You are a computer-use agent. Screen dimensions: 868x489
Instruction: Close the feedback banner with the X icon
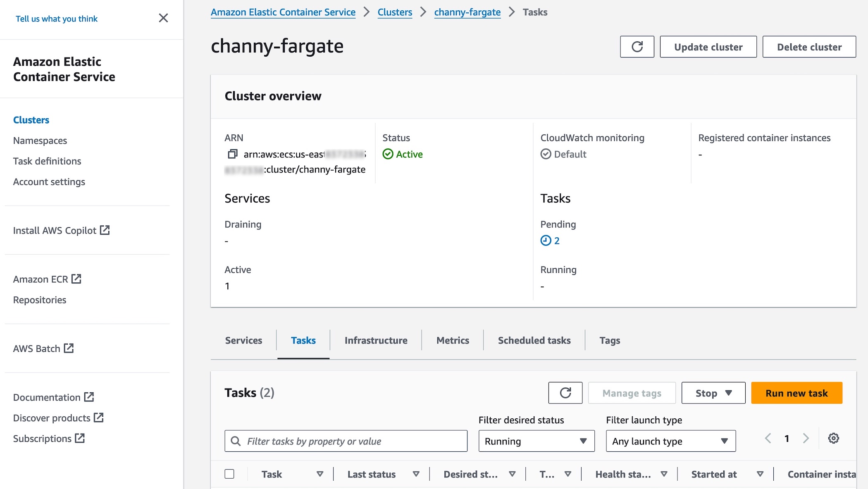[x=163, y=18]
